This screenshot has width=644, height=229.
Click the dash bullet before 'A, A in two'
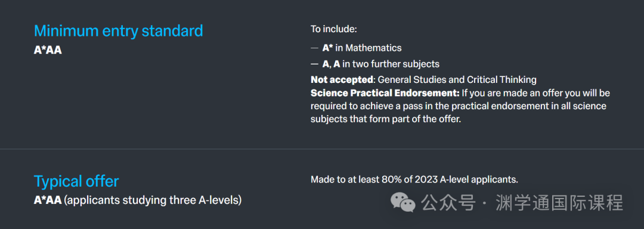tap(315, 64)
